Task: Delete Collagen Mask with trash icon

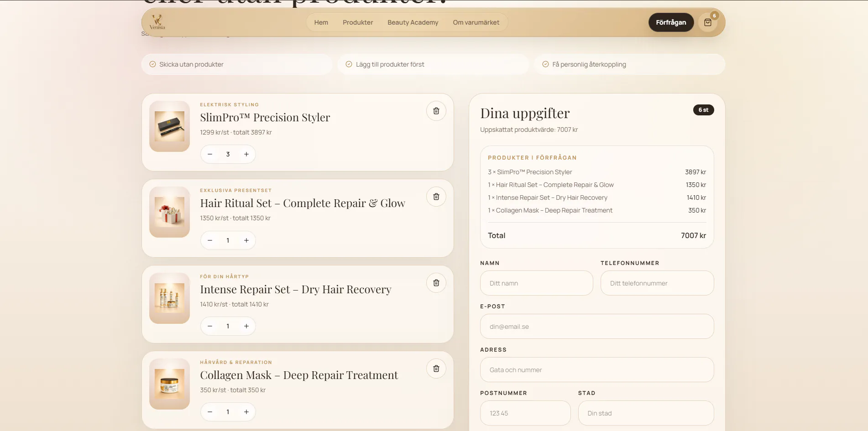Action: tap(436, 369)
